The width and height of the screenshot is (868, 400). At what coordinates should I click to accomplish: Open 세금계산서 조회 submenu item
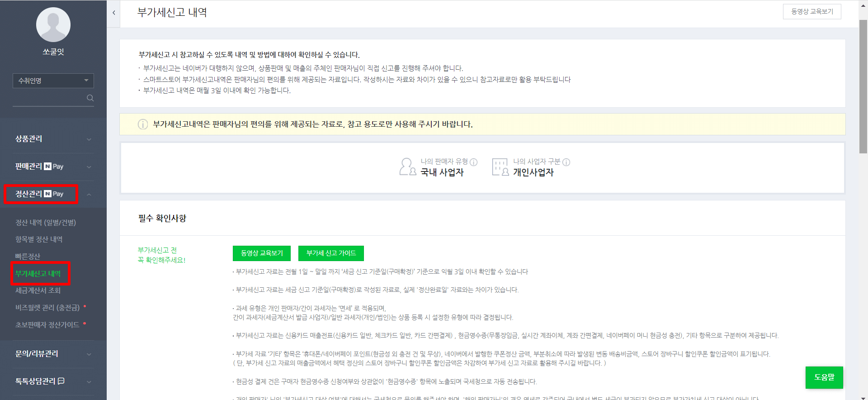[38, 290]
